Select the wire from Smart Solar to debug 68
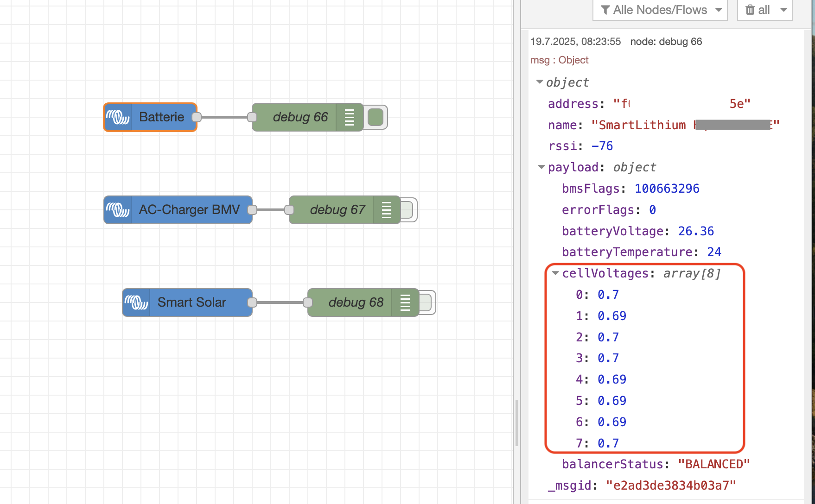 coord(280,302)
